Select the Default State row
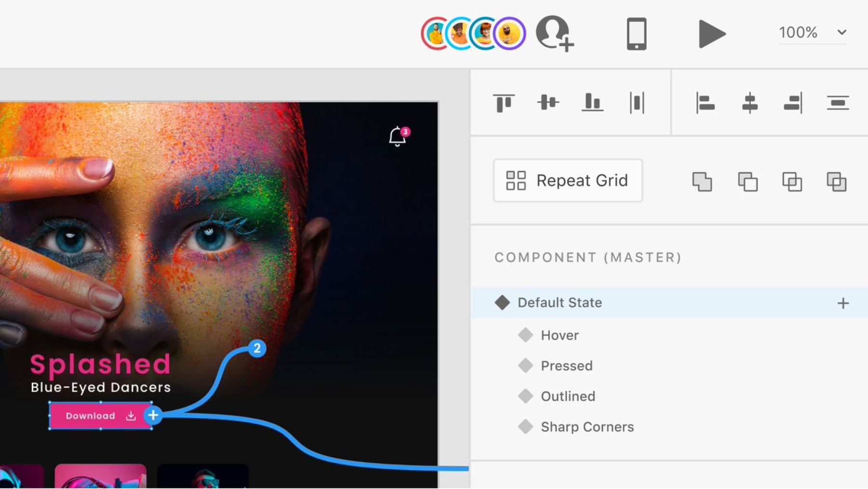Viewport: 868px width, 489px height. click(669, 302)
